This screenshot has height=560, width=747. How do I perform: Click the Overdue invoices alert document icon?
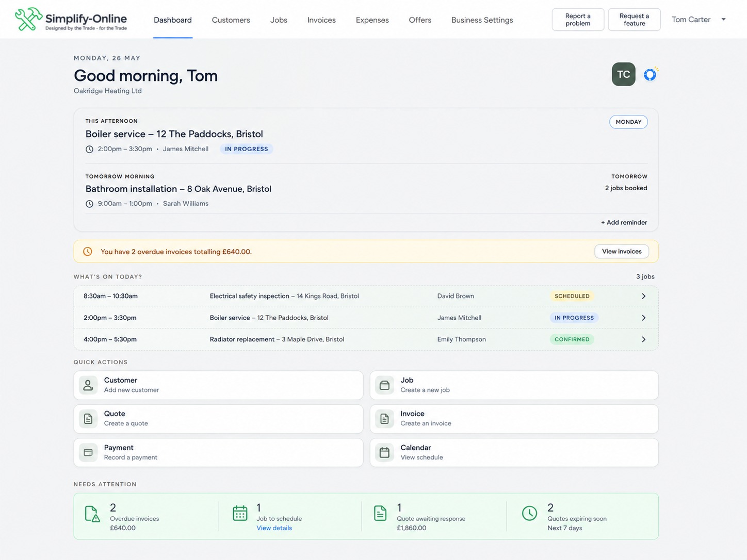click(x=92, y=514)
